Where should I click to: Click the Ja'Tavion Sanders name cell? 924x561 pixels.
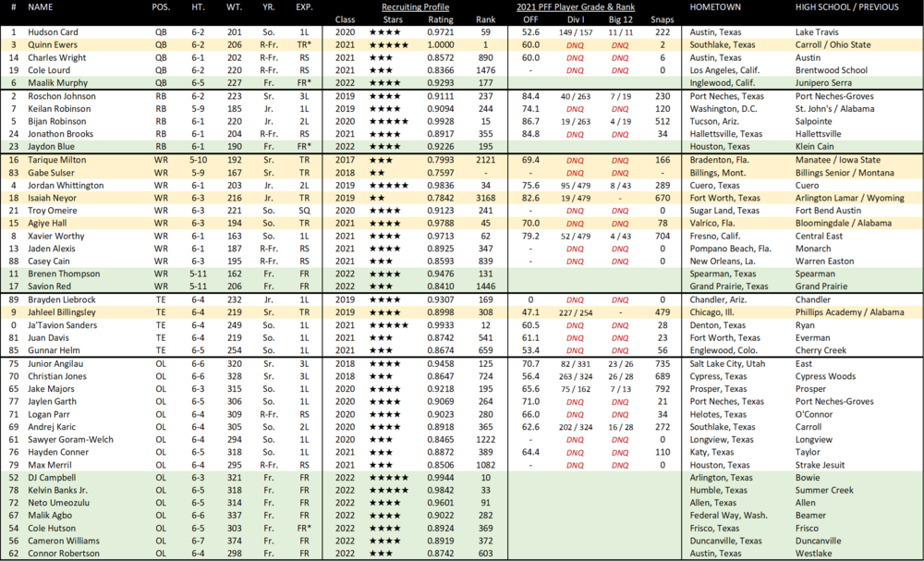tap(62, 325)
